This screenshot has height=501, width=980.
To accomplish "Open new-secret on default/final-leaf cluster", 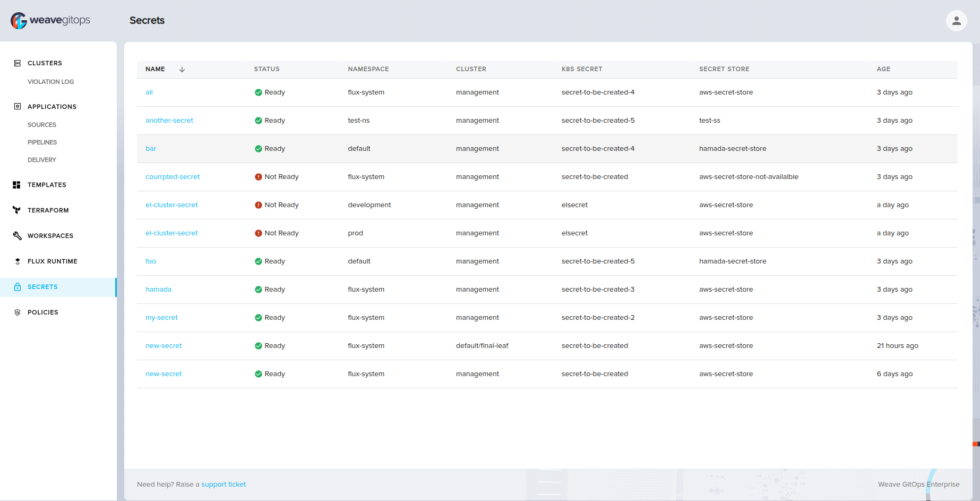I will point(164,346).
